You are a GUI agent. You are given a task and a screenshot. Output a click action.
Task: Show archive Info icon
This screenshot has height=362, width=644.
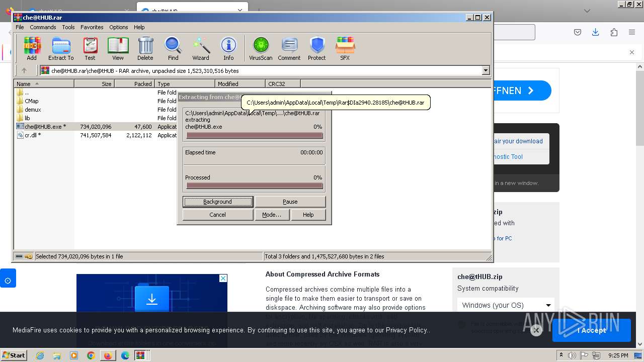click(228, 49)
